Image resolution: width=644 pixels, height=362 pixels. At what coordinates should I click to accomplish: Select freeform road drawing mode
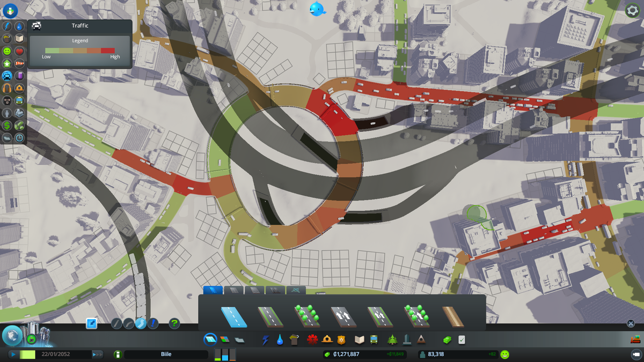tap(141, 323)
